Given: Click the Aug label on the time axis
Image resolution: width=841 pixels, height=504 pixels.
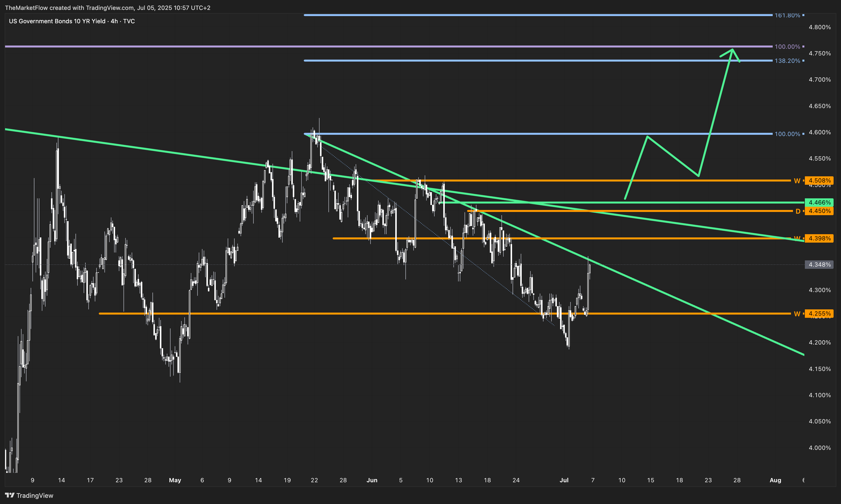Looking at the screenshot, I should tap(775, 480).
